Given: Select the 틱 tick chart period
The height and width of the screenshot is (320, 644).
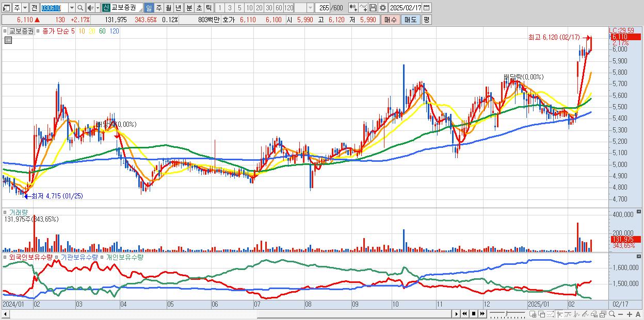Looking at the screenshot, I should click(x=208, y=8).
